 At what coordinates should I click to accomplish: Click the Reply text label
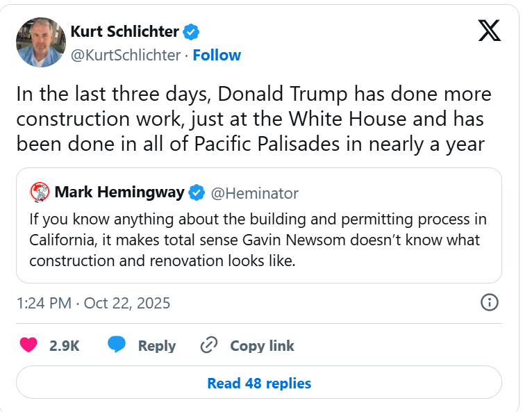(x=156, y=345)
